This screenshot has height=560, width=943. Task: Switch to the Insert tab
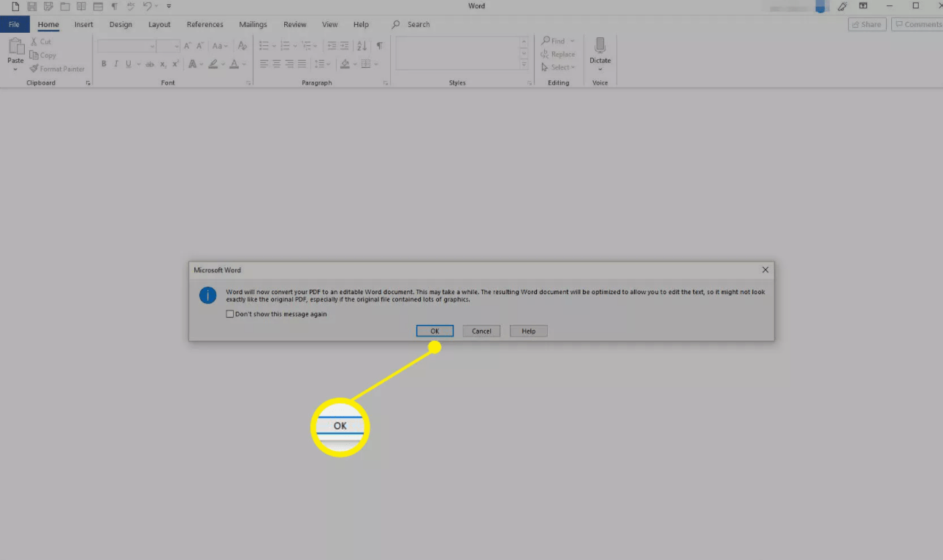84,24
